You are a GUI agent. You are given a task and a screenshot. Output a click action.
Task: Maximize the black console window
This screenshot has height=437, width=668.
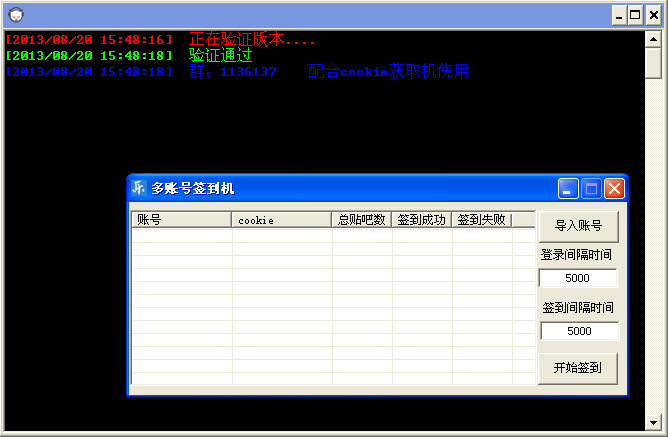[x=635, y=16]
